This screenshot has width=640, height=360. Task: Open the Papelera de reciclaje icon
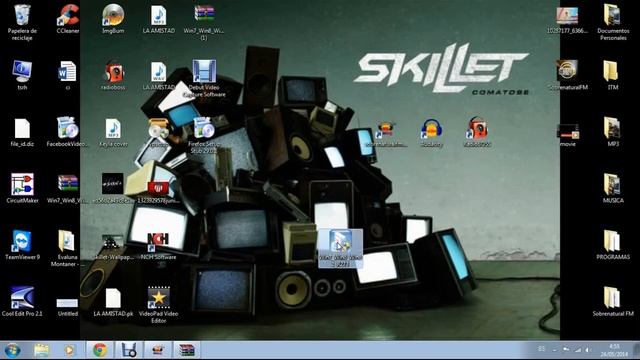pos(22,21)
